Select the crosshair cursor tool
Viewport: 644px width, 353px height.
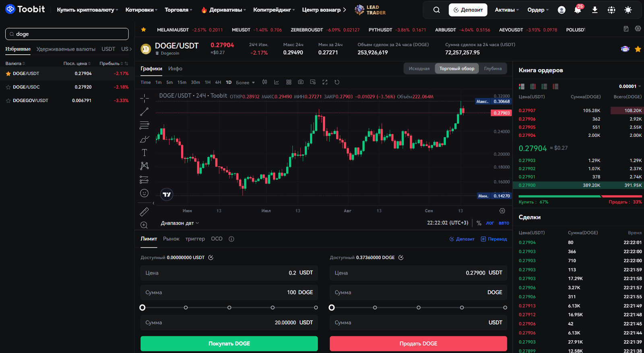[x=144, y=98]
